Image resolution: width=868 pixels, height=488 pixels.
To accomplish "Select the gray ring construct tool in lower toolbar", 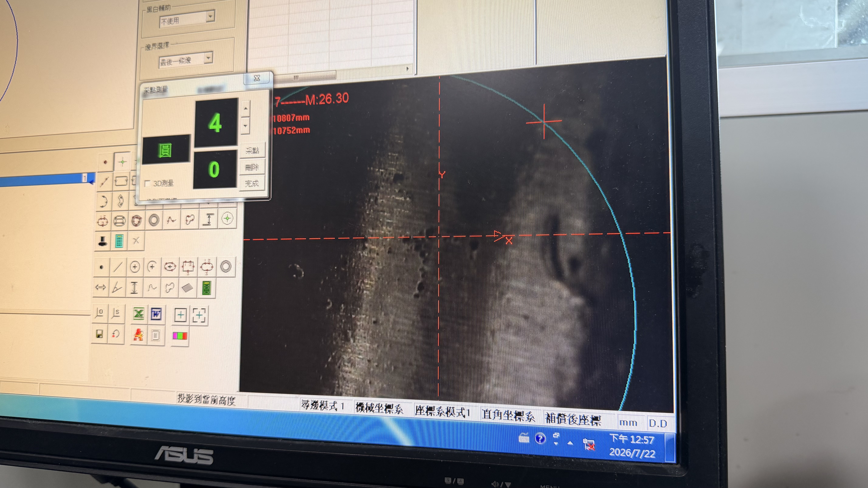I will 226,266.
